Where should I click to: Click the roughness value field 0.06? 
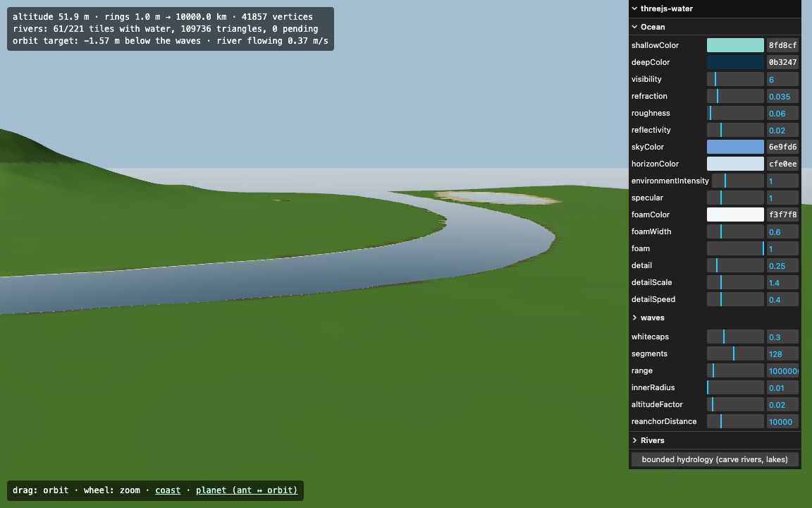(x=782, y=113)
